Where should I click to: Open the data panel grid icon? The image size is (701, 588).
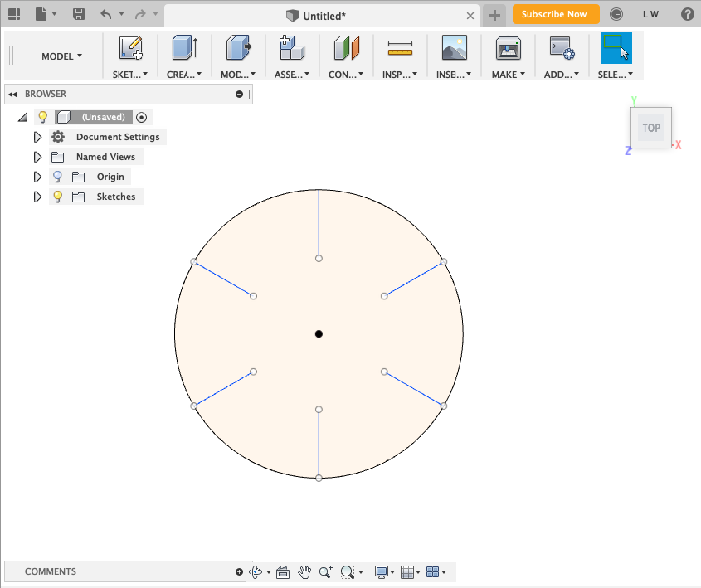click(14, 14)
